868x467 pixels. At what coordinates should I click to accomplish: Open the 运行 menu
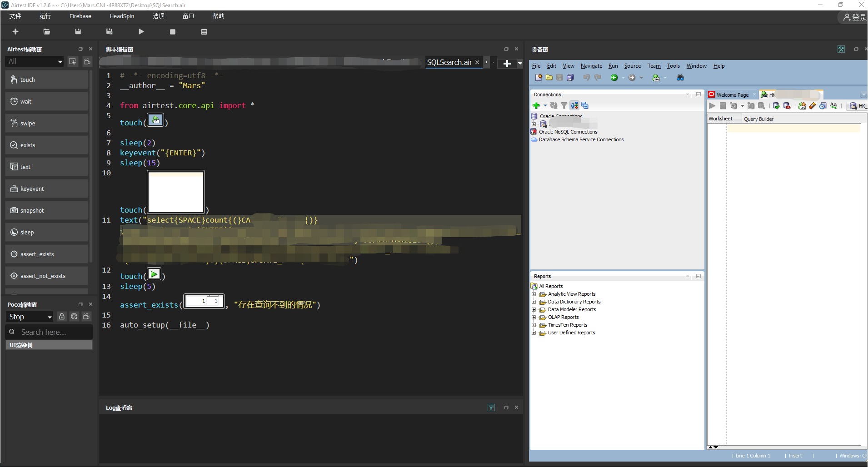[45, 16]
